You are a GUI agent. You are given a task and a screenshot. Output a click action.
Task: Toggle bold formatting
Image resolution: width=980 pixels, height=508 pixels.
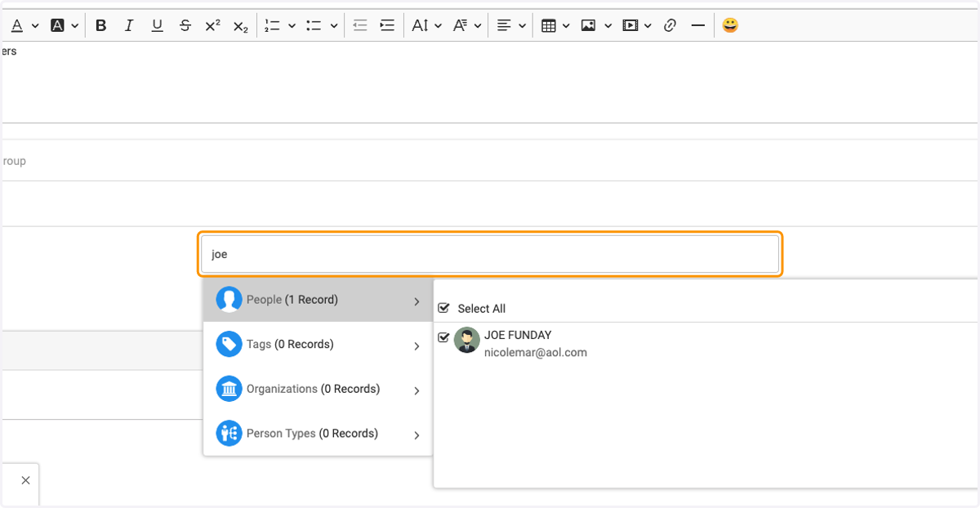tap(101, 25)
